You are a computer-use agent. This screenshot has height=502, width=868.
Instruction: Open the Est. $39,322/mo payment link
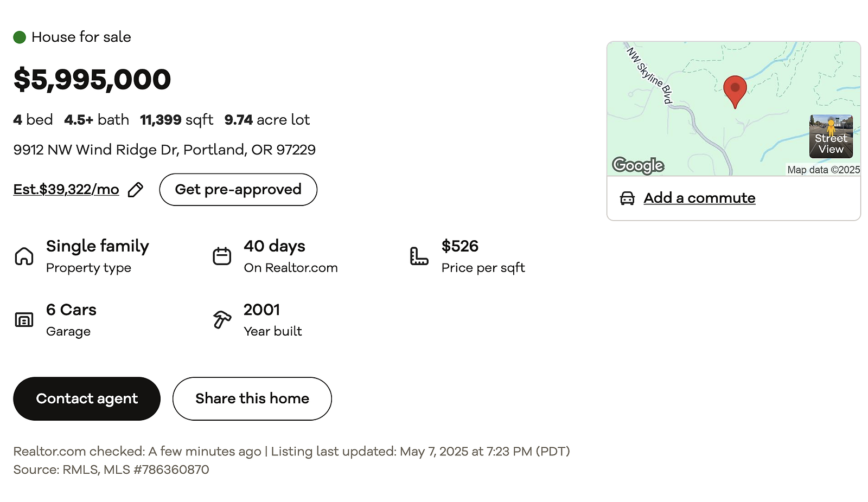pos(66,190)
